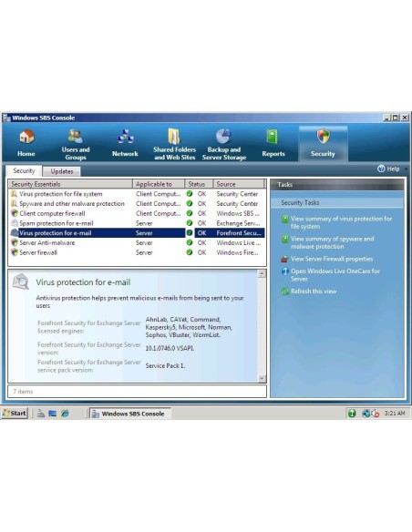This screenshot has width=412, height=532.
Task: Click Windows SBS Console taskbar button
Action: pyautogui.click(x=130, y=414)
